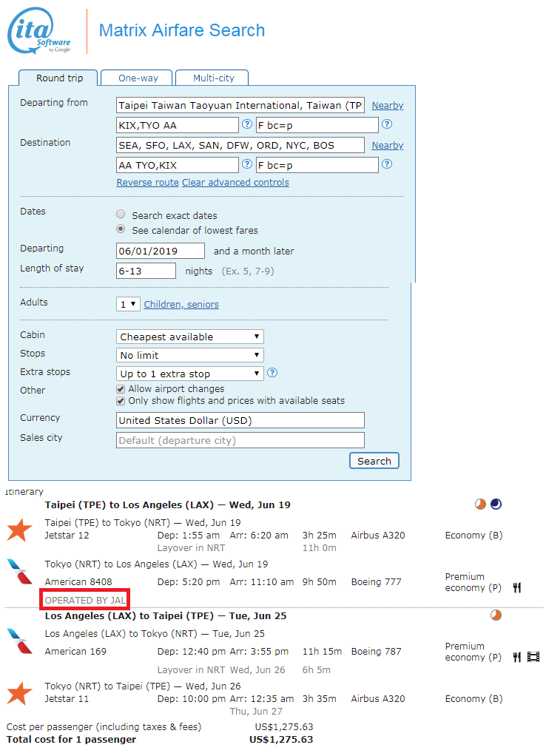The width and height of the screenshot is (546, 756).
Task: Switch to the Round trip tab
Action: 58,78
